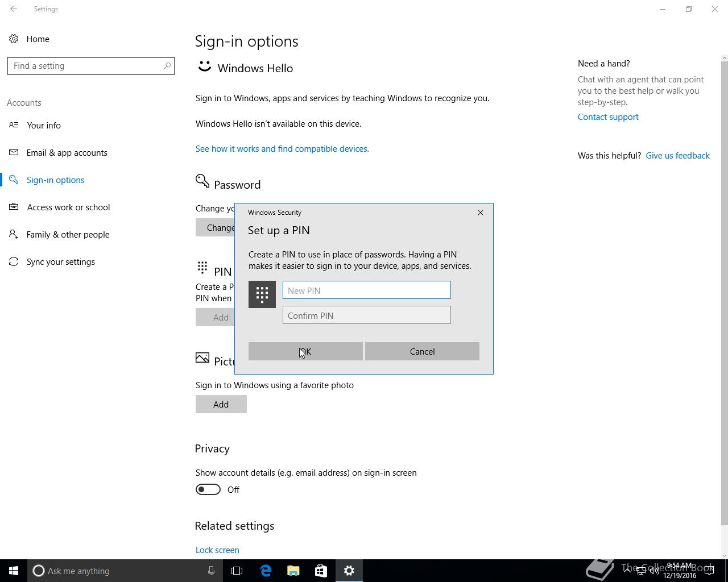Screen dimensions: 728x582
Task: Open Home in Settings sidebar
Action: click(38, 39)
